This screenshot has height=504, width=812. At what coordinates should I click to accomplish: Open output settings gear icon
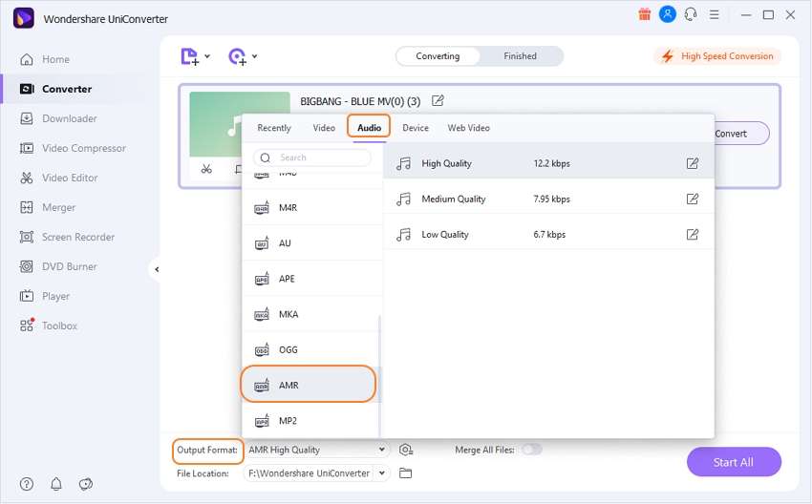point(405,450)
